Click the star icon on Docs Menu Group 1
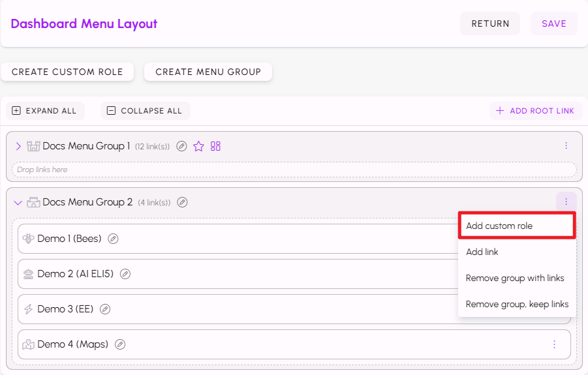 click(199, 146)
